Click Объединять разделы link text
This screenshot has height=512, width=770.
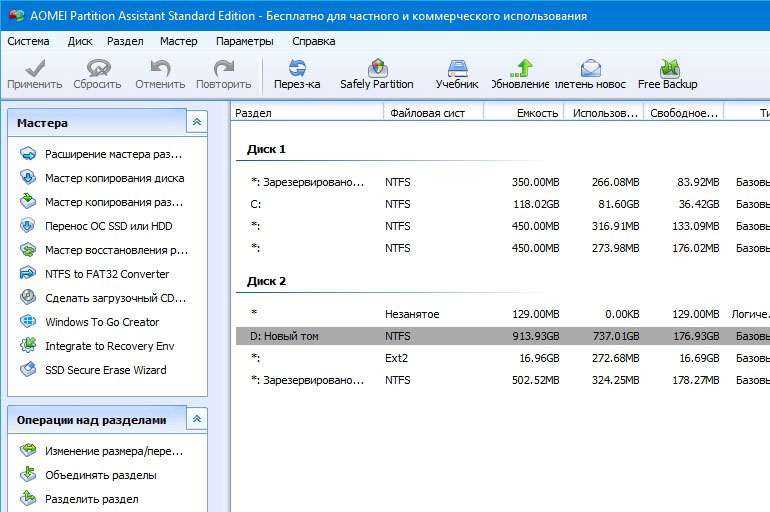tap(101, 475)
